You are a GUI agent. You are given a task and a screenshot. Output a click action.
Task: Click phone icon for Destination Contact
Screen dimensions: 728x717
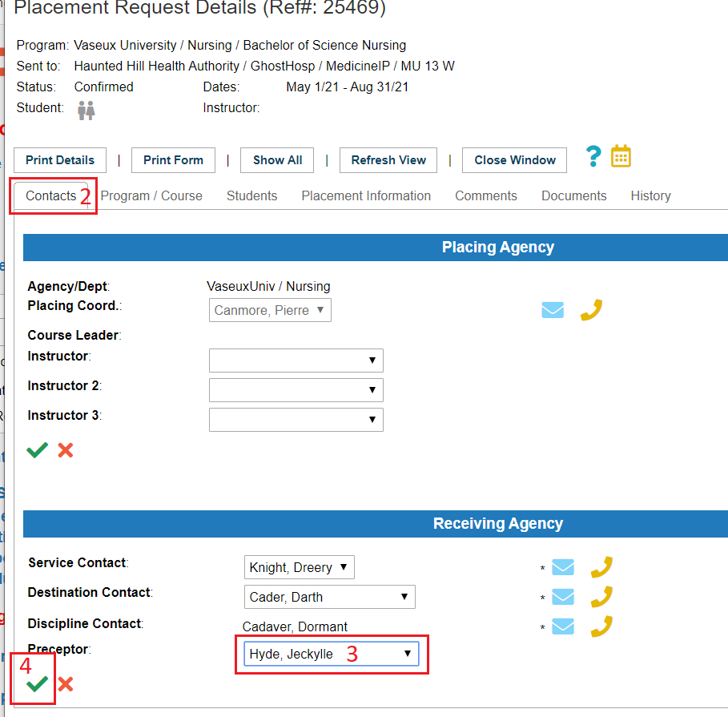coord(601,597)
